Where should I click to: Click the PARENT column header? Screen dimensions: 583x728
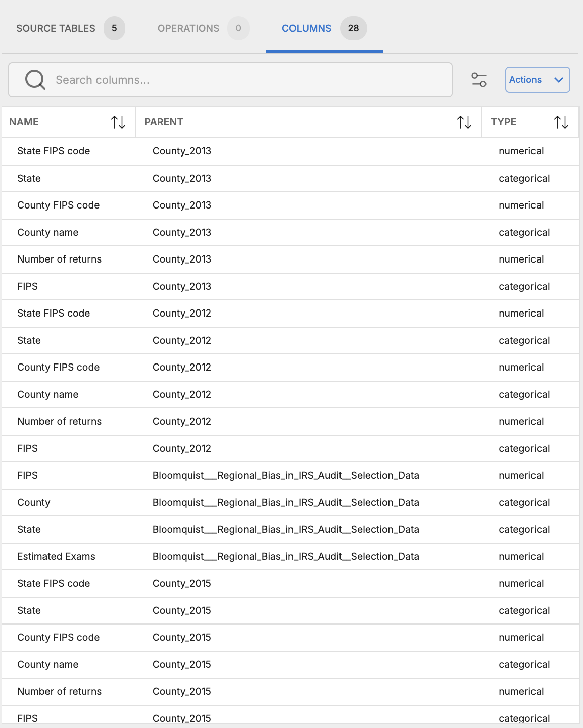(164, 122)
